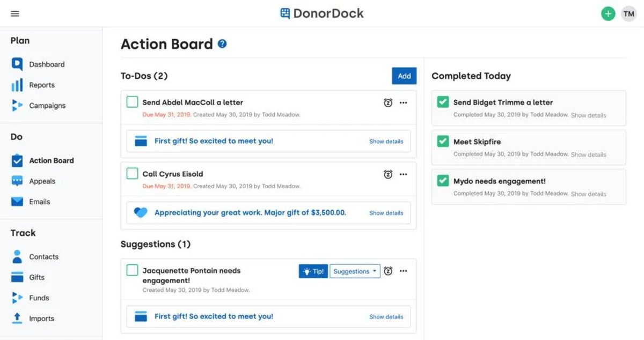The width and height of the screenshot is (644, 340).
Task: Add a new To-Do
Action: [x=404, y=76]
